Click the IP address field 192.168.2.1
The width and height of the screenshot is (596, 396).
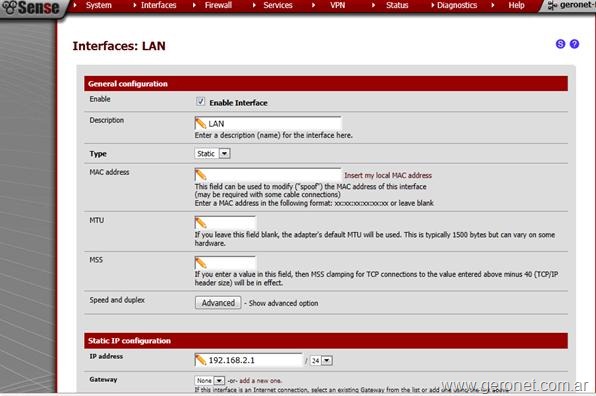pos(249,360)
